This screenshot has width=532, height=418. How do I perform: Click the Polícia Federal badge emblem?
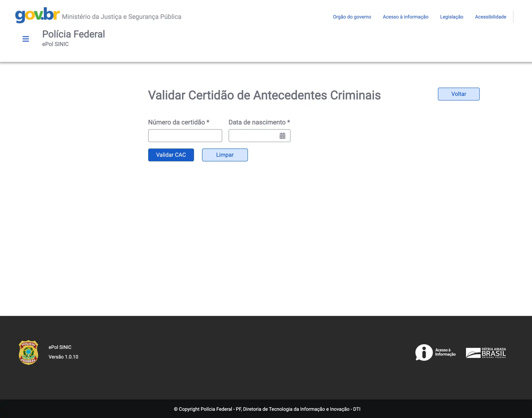pyautogui.click(x=28, y=352)
